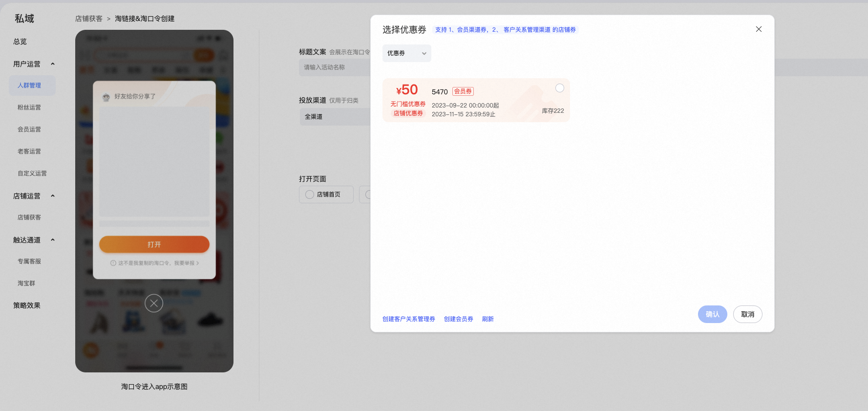Click the 店铺获客 breadcrumb link
Viewport: 868px width, 411px height.
click(x=89, y=19)
